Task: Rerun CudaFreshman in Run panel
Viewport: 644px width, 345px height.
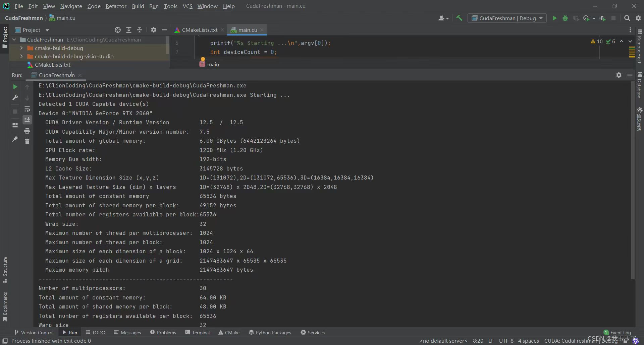Action: (15, 87)
